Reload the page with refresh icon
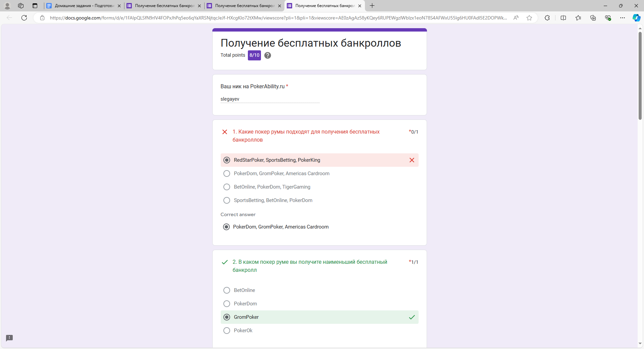The width and height of the screenshot is (644, 349). 24,18
